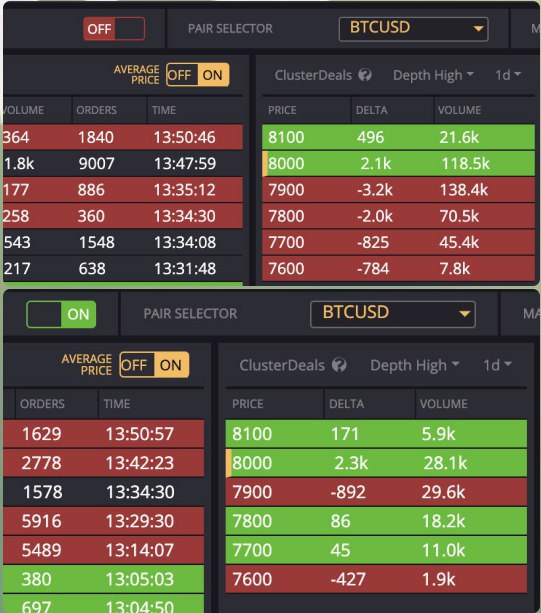Select the deal row at 13:50:57
Image resolution: width=541 pixels, height=613 pixels.
[104, 434]
